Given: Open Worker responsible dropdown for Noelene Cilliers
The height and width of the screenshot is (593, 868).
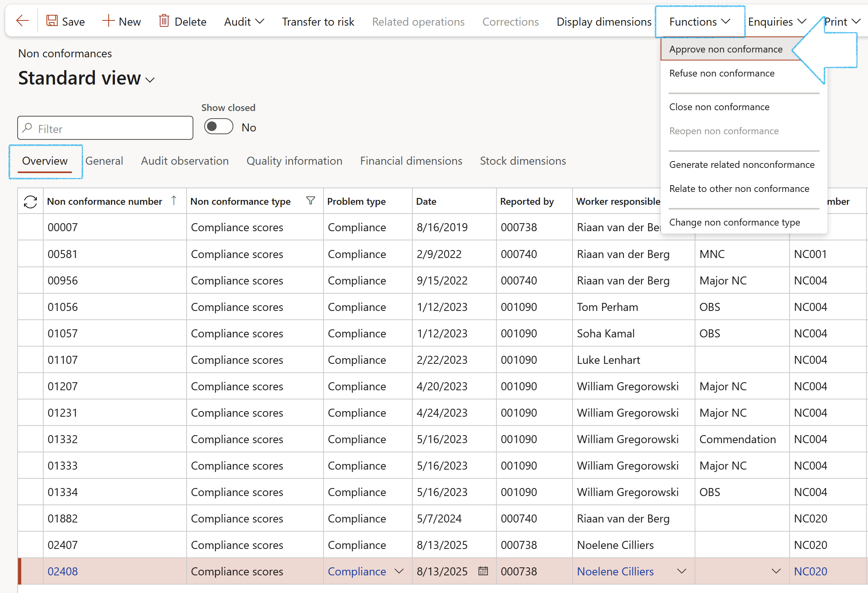Looking at the screenshot, I should [681, 571].
